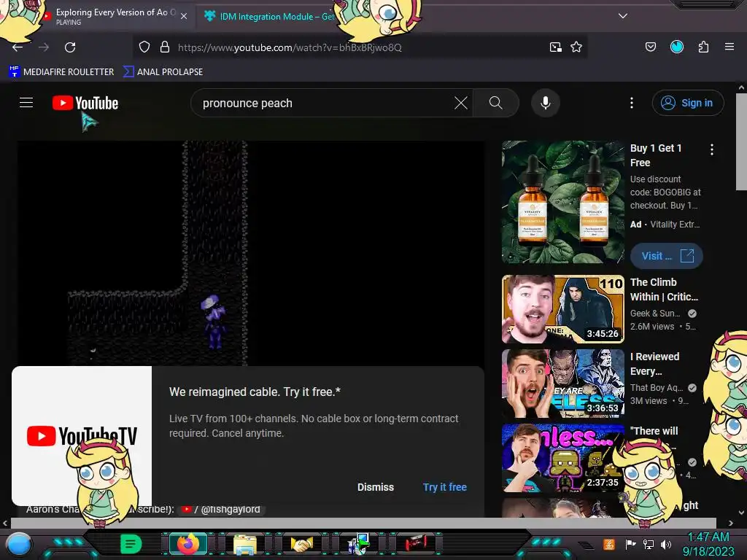Click the site security padlock icon
This screenshot has width=747, height=560.
(165, 47)
